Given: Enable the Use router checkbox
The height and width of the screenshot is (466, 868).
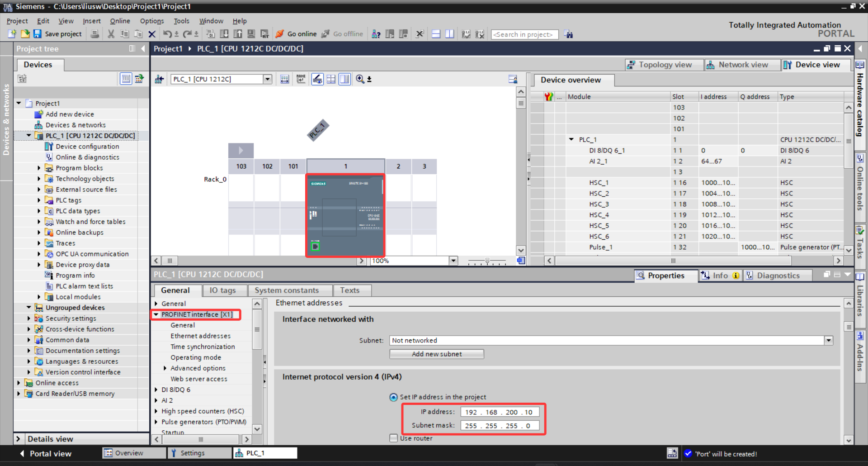Looking at the screenshot, I should coord(393,438).
